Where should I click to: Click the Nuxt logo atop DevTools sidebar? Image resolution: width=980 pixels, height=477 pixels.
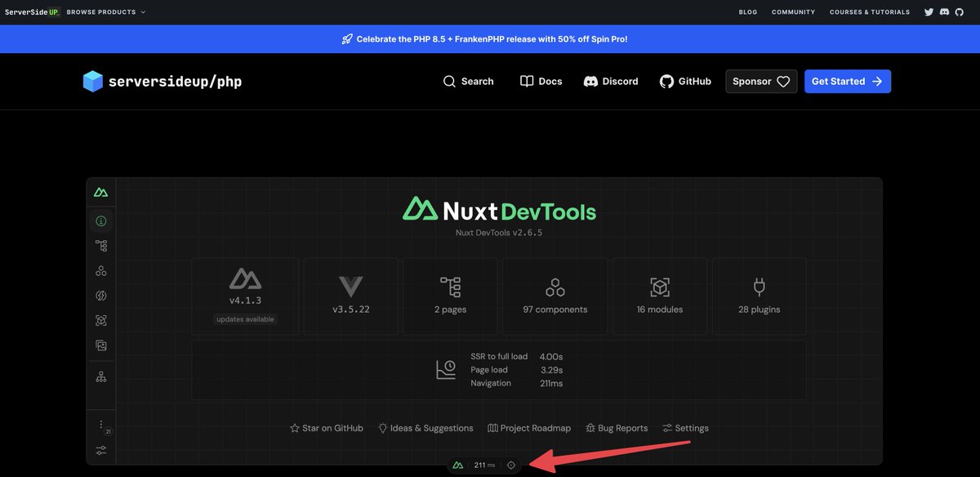coord(100,193)
